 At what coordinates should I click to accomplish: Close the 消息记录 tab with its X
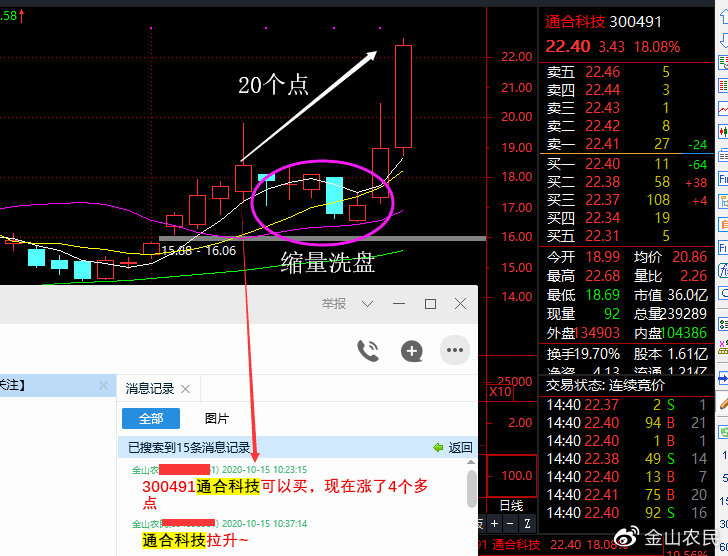pyautogui.click(x=185, y=389)
